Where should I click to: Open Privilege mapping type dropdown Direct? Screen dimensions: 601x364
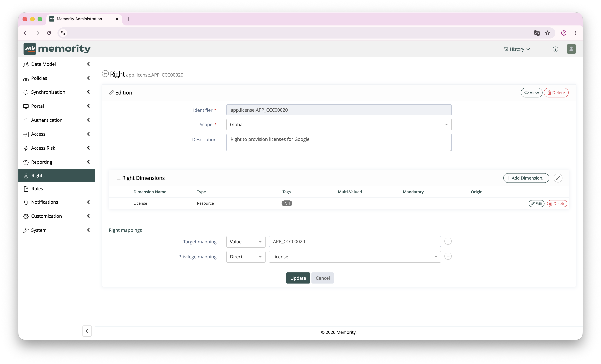246,257
